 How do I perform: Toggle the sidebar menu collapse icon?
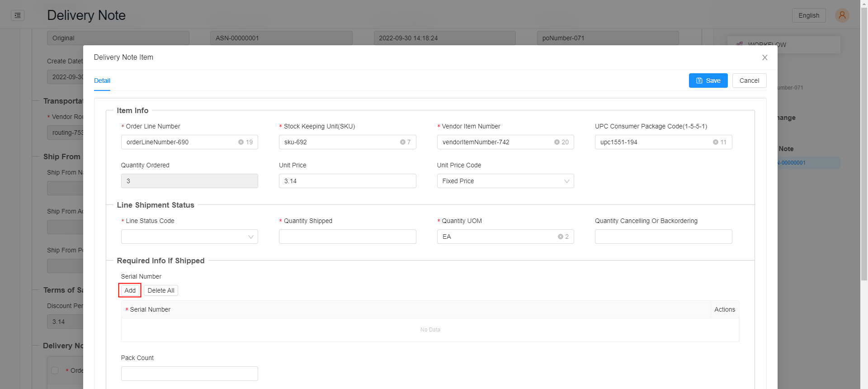tap(18, 15)
